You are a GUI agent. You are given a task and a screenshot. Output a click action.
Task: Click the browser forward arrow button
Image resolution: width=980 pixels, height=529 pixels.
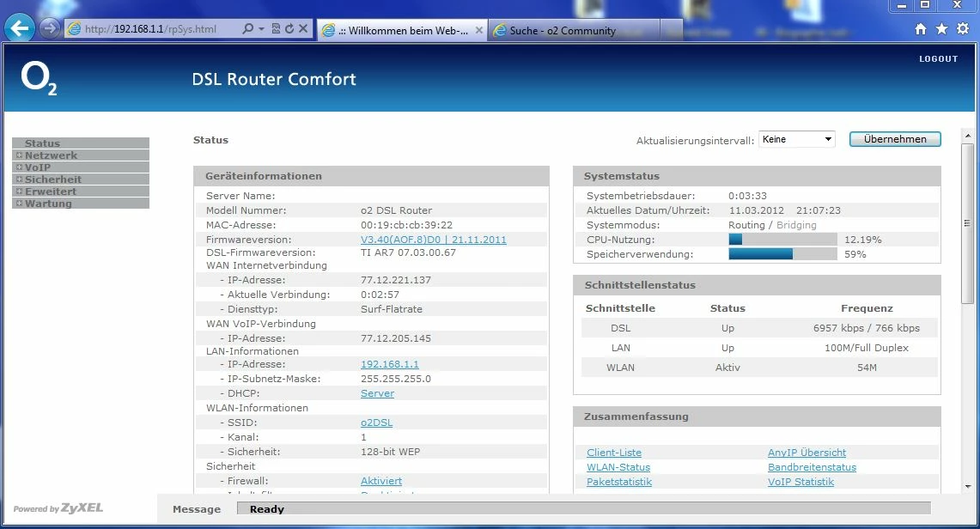click(x=49, y=28)
